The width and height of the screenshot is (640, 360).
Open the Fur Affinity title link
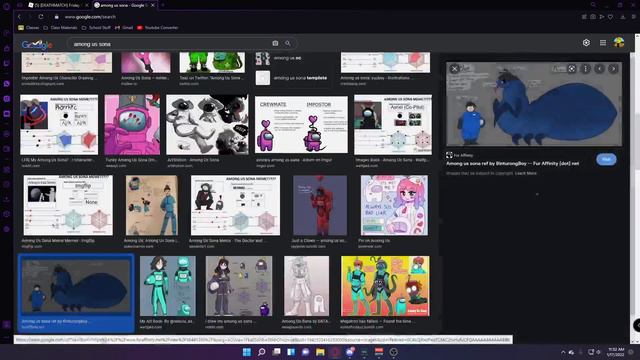pyautogui.click(x=512, y=163)
